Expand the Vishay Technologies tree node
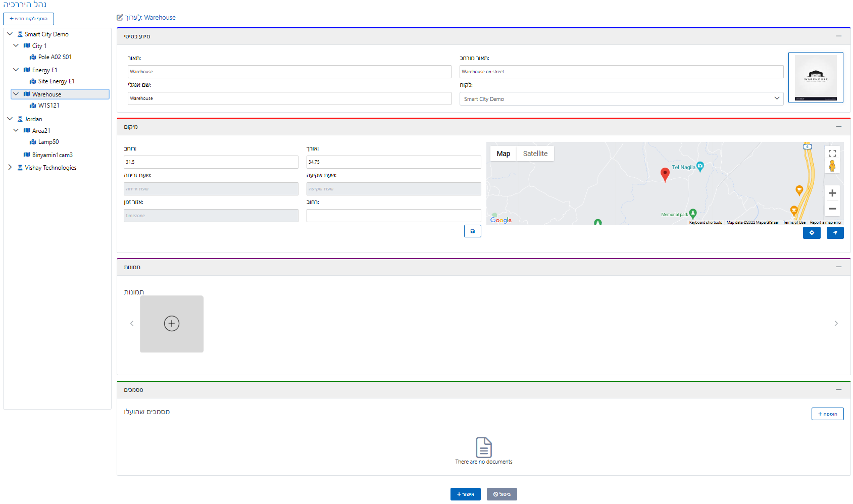This screenshot has height=504, width=853. click(10, 167)
